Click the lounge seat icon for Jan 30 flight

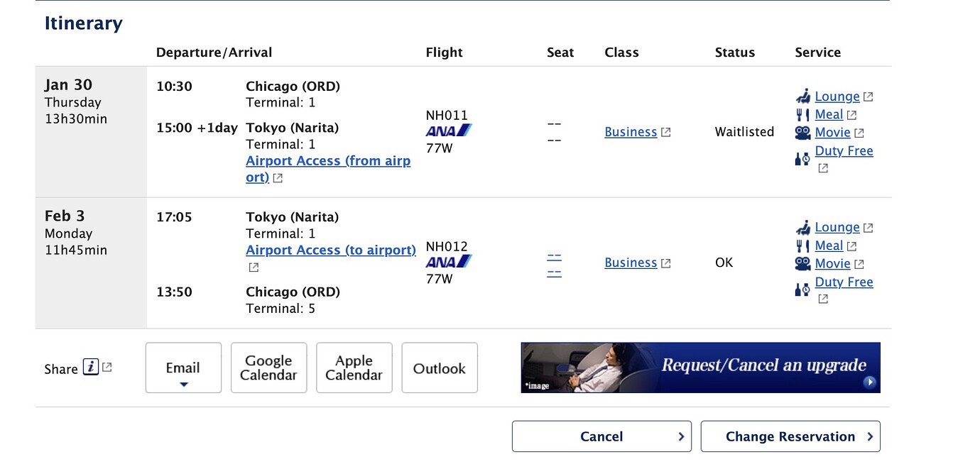(x=802, y=97)
